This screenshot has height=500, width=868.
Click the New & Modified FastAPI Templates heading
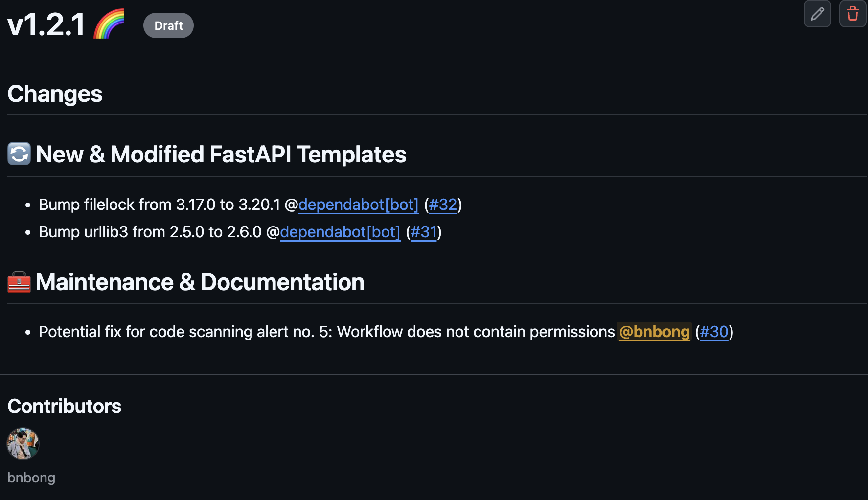pos(221,155)
